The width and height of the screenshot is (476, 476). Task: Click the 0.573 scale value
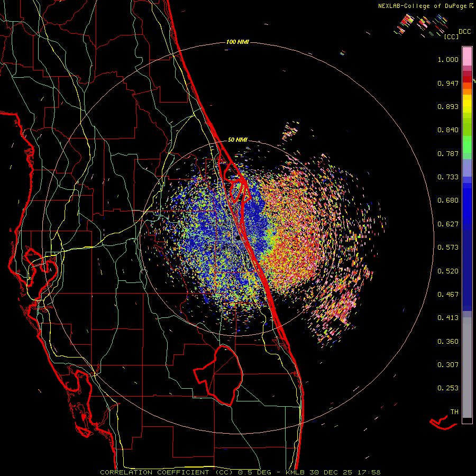tap(448, 248)
